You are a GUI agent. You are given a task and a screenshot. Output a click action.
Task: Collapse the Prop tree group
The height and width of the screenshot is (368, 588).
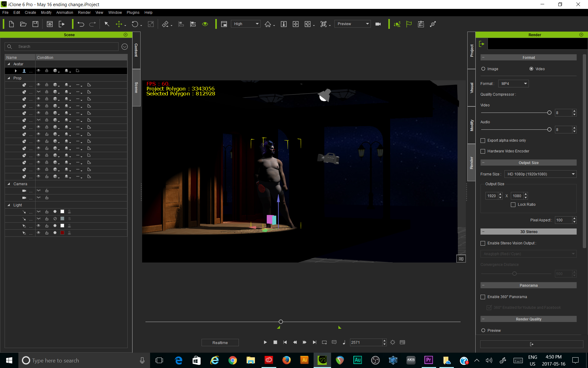click(x=9, y=78)
